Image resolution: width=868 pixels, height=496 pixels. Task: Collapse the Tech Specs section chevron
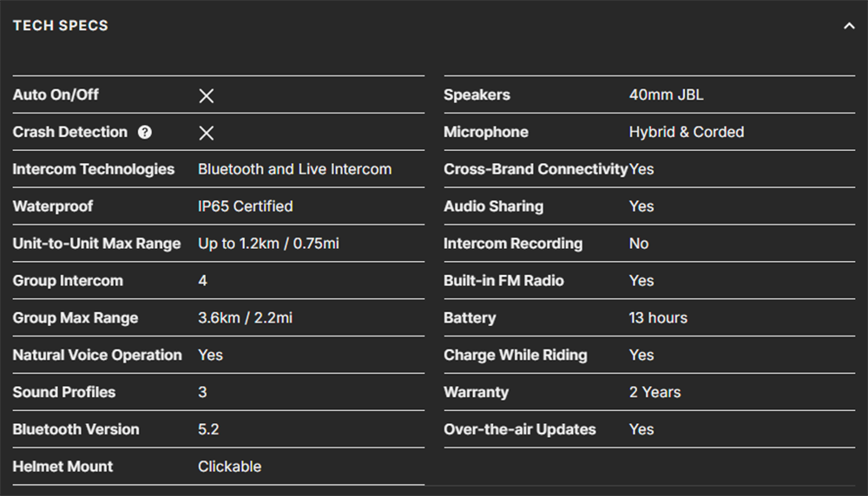[849, 26]
